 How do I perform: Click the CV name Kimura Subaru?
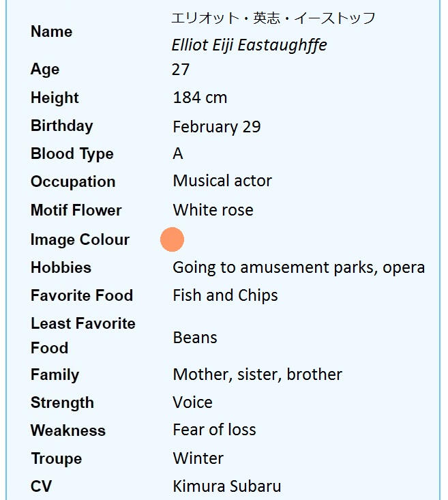click(226, 486)
